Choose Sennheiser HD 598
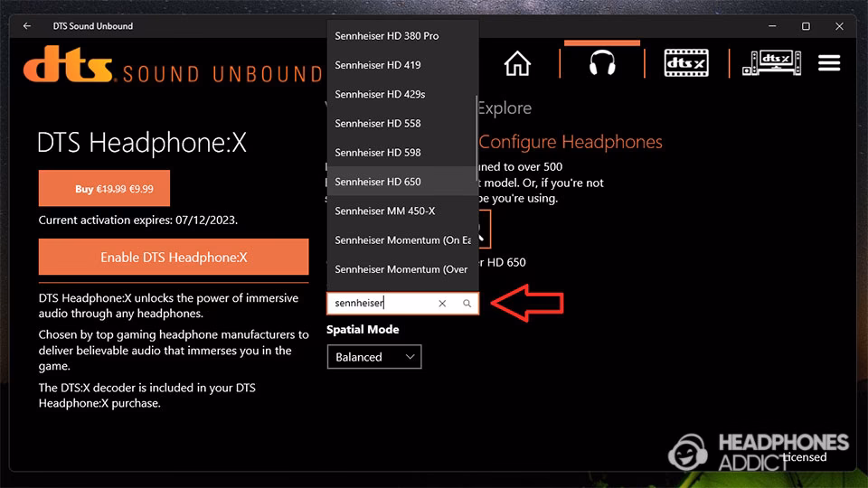 401,153
